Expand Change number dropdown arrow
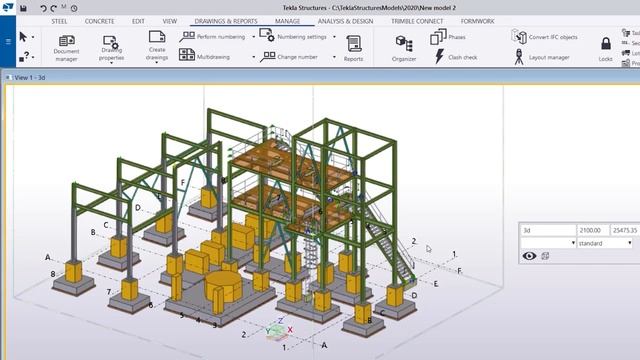Image resolution: width=640 pixels, height=360 pixels. click(x=334, y=57)
